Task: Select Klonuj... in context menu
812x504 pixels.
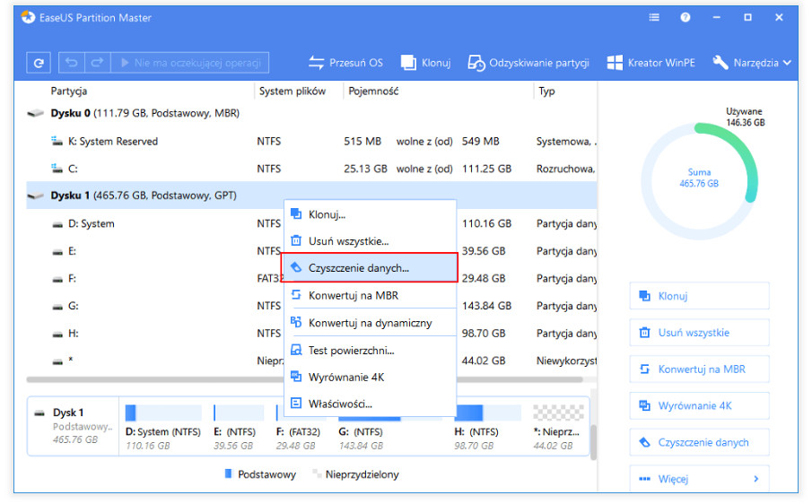Action: click(x=371, y=214)
